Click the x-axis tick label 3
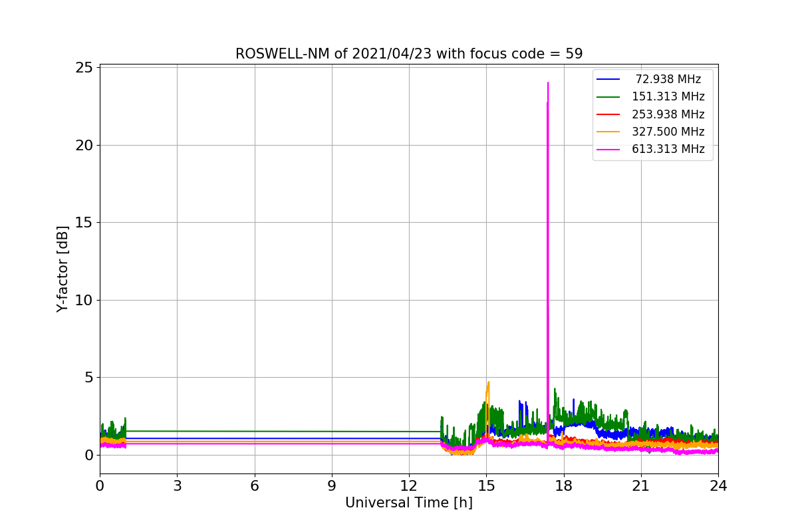The image size is (798, 532). pyautogui.click(x=177, y=485)
